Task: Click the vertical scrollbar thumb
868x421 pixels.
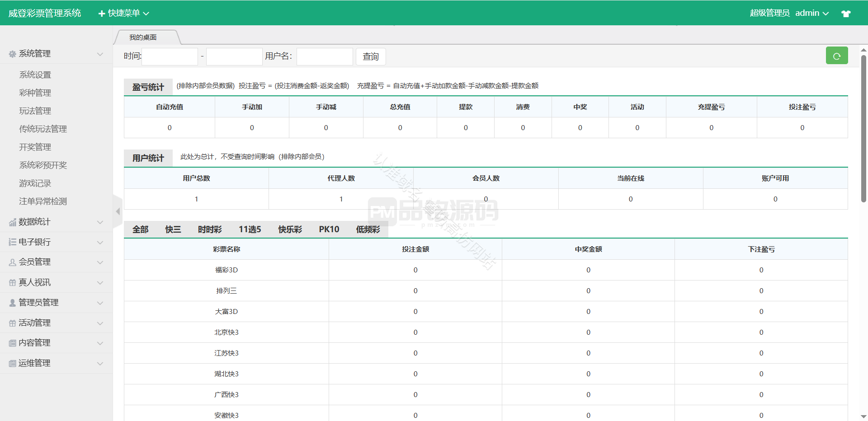Action: pyautogui.click(x=863, y=128)
